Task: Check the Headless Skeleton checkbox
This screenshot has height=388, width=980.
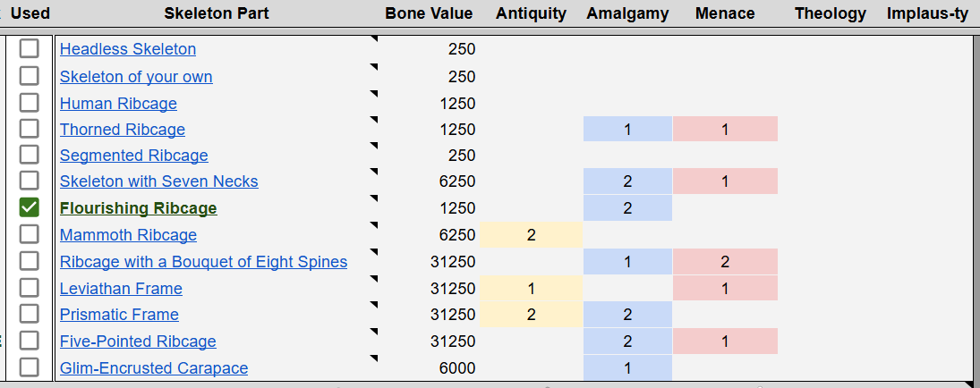Action: [x=29, y=49]
